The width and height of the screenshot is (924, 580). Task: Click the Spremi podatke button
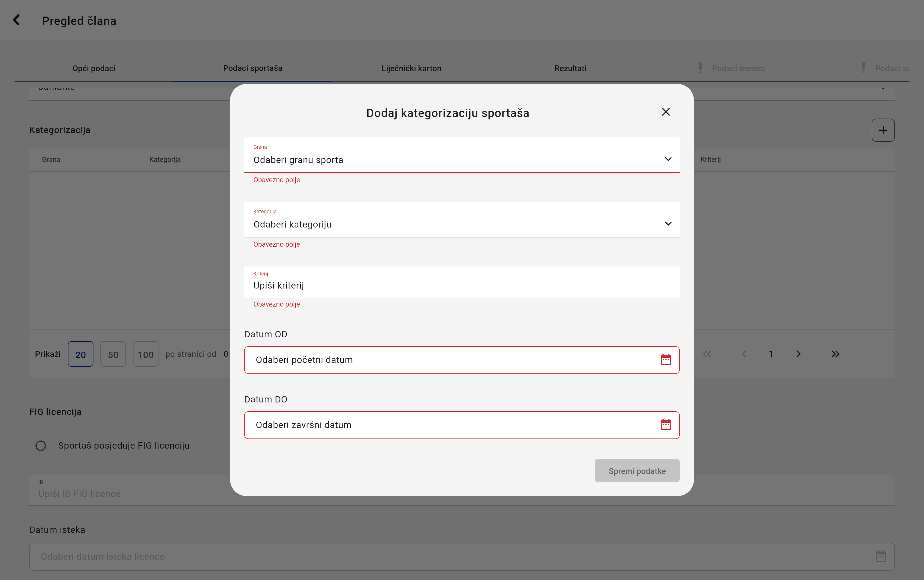(x=637, y=471)
